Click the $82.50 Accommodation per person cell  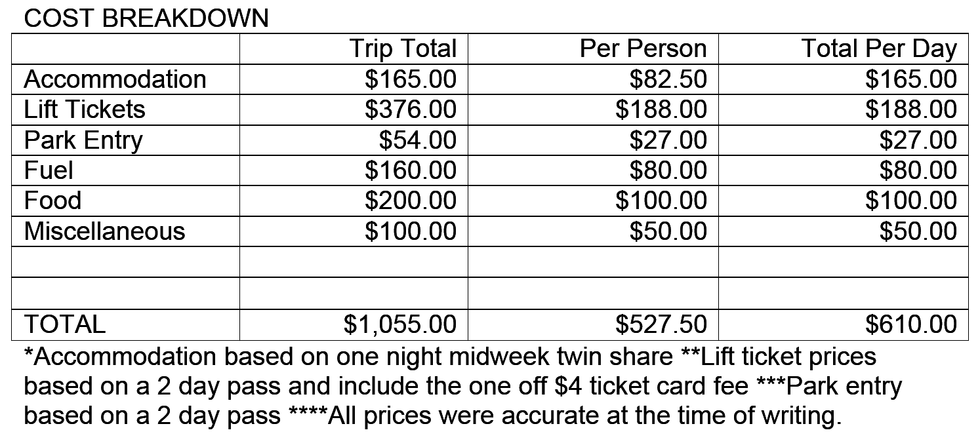(668, 79)
